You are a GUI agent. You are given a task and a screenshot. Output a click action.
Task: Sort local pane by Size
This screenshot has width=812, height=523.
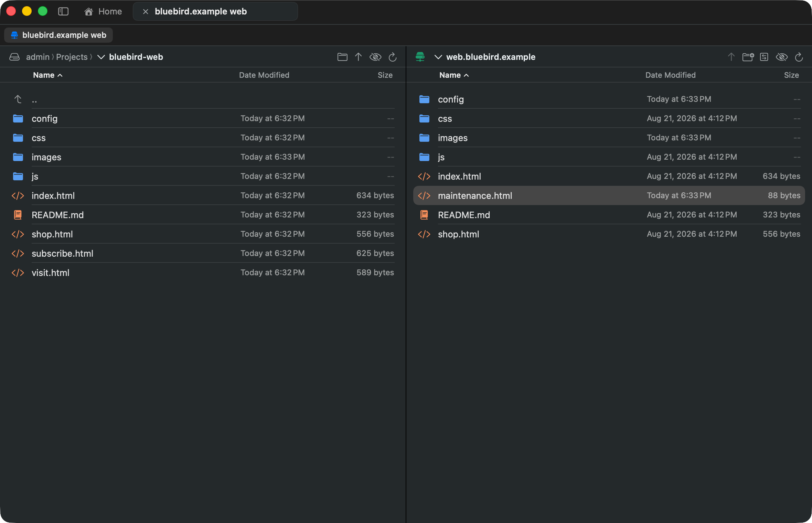385,75
